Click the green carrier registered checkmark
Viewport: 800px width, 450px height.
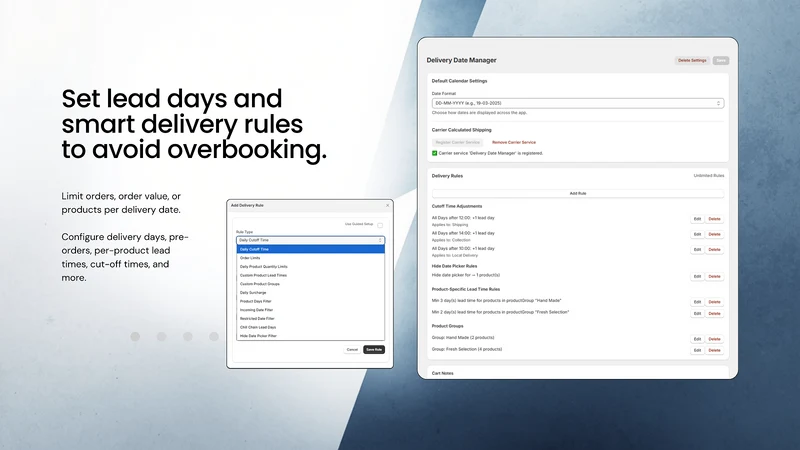(435, 153)
